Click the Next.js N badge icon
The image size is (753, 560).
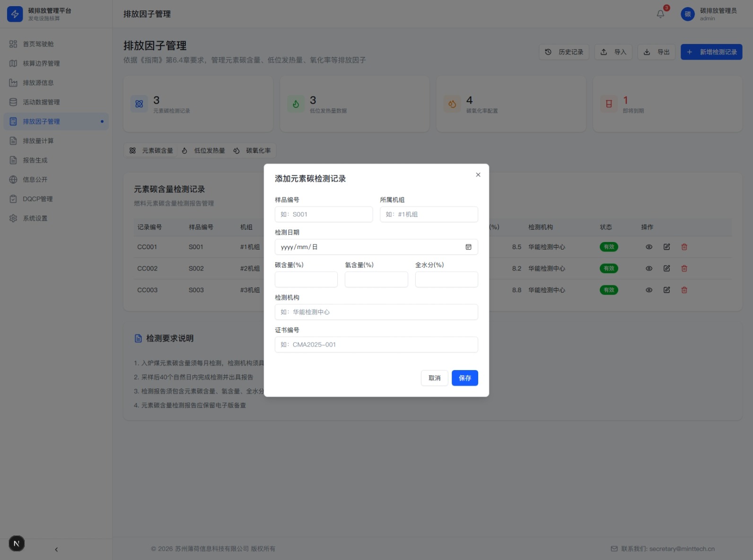click(17, 543)
